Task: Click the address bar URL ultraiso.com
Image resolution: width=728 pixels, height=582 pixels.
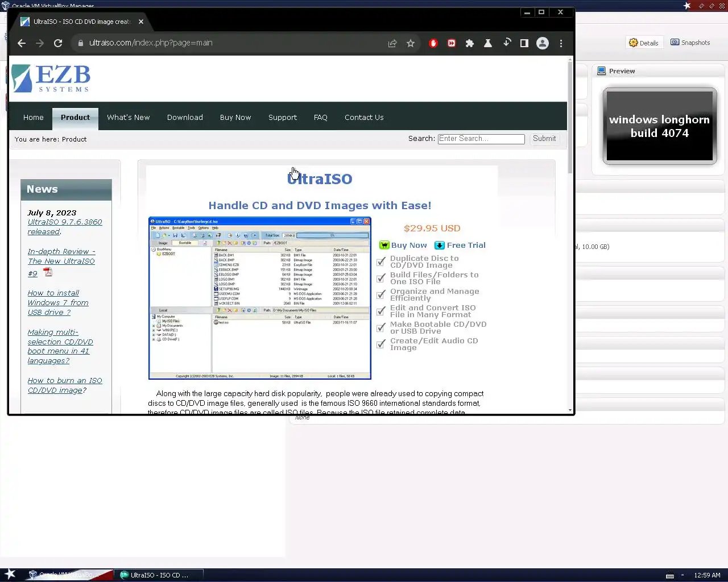Action: (151, 43)
